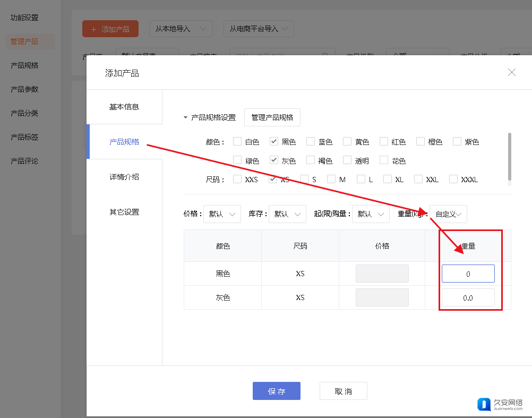Image resolution: width=532 pixels, height=418 pixels.
Task: Check the 白色 color checkbox
Action: pyautogui.click(x=237, y=142)
